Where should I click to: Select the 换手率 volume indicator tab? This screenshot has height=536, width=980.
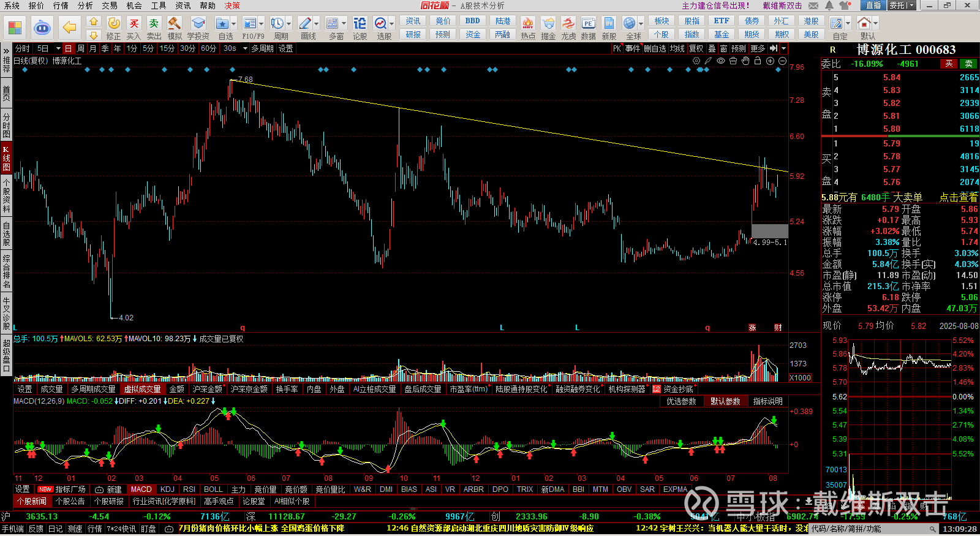coord(287,389)
